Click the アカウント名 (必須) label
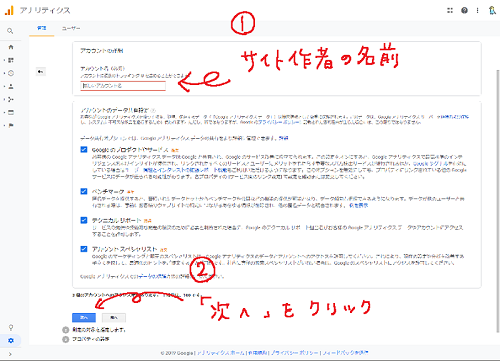The image size is (500, 361). (x=102, y=68)
